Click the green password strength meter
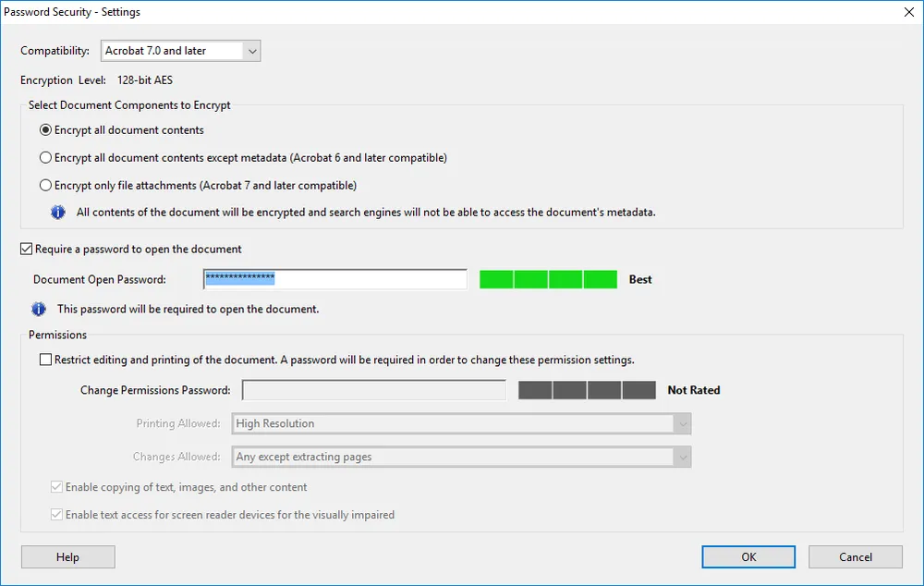 click(x=548, y=280)
